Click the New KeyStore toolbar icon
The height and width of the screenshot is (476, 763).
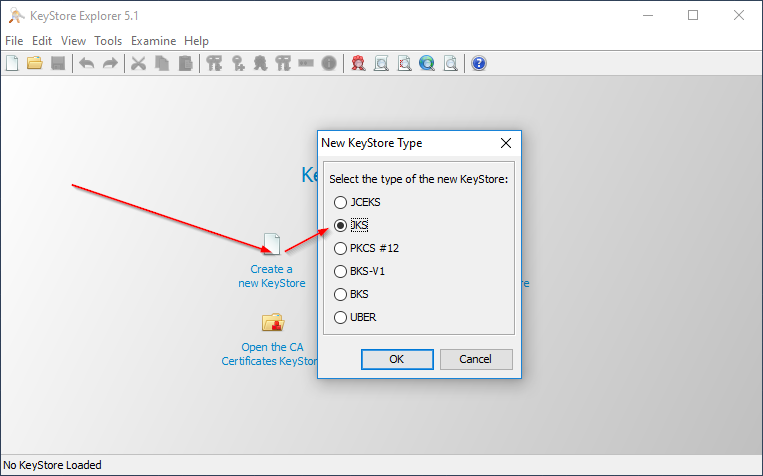pos(12,64)
